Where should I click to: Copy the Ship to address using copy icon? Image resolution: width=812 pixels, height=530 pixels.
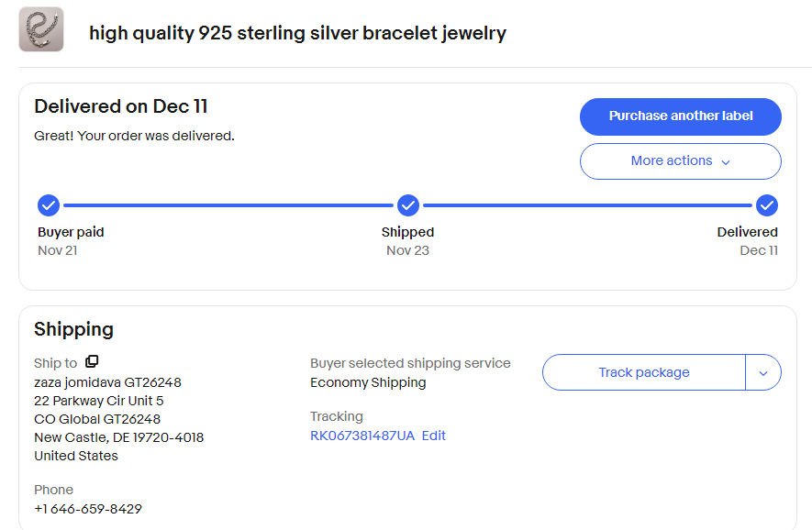pos(92,361)
